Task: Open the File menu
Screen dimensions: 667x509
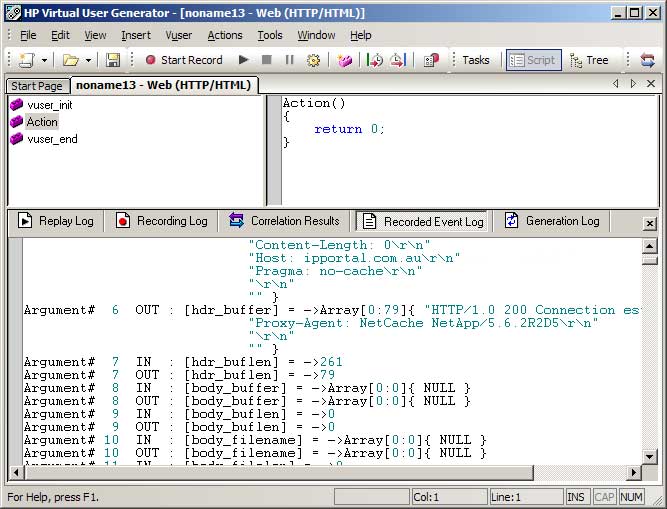Action: 28,35
